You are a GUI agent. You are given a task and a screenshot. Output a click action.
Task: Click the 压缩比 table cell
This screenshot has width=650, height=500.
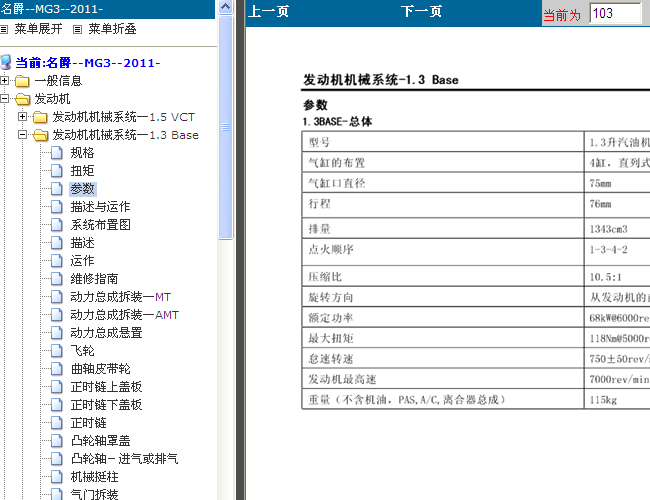tap(443, 277)
